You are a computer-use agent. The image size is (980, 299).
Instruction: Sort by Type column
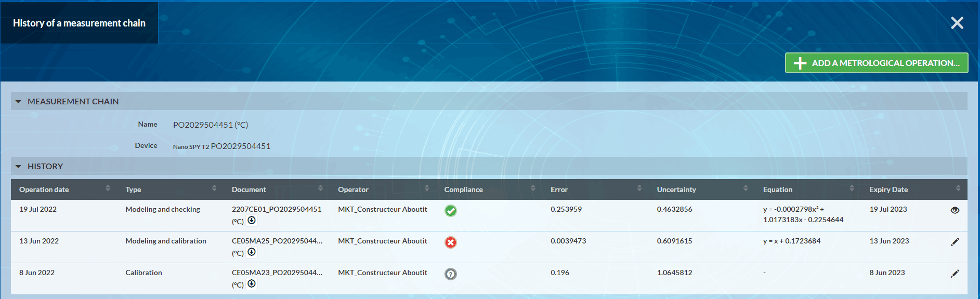click(x=214, y=188)
